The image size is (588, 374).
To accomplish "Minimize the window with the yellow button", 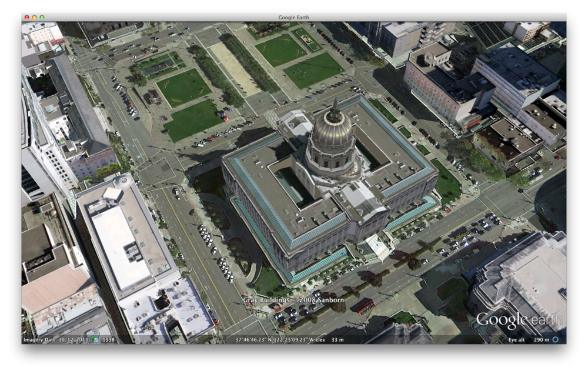I will [x=34, y=18].
